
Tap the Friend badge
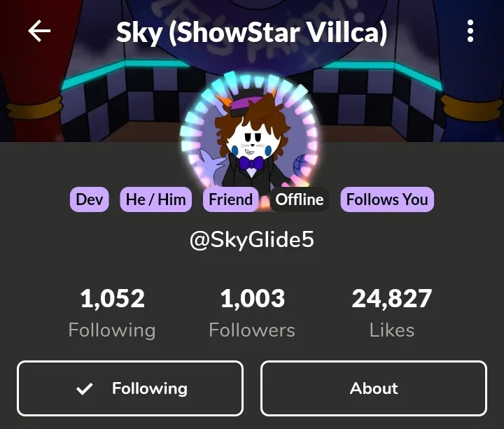click(x=231, y=199)
